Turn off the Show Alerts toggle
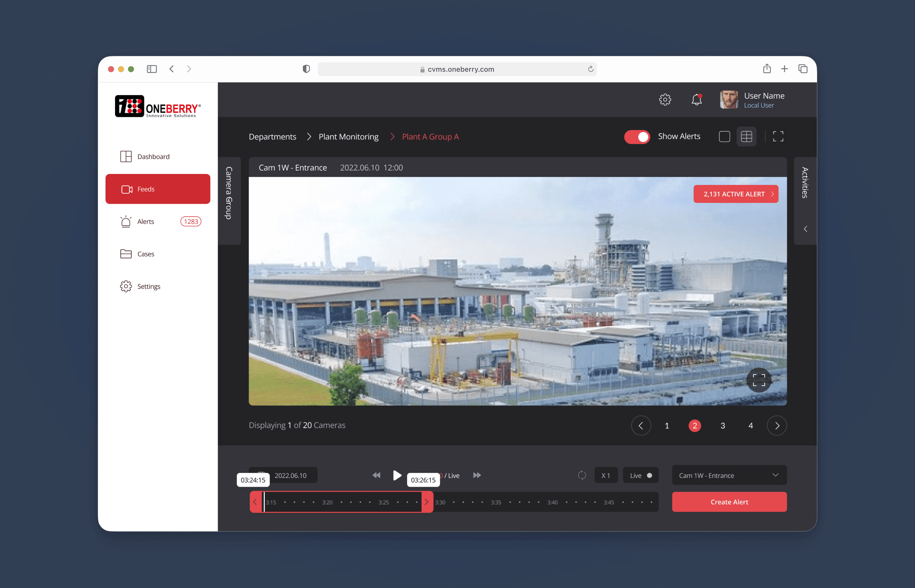The height and width of the screenshot is (588, 915). 637,137
